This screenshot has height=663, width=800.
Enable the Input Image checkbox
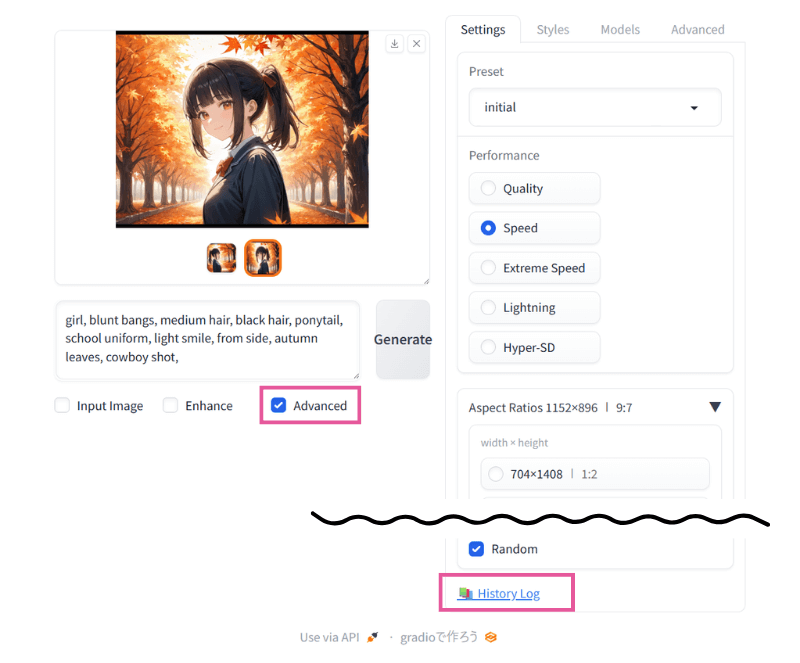(x=63, y=406)
